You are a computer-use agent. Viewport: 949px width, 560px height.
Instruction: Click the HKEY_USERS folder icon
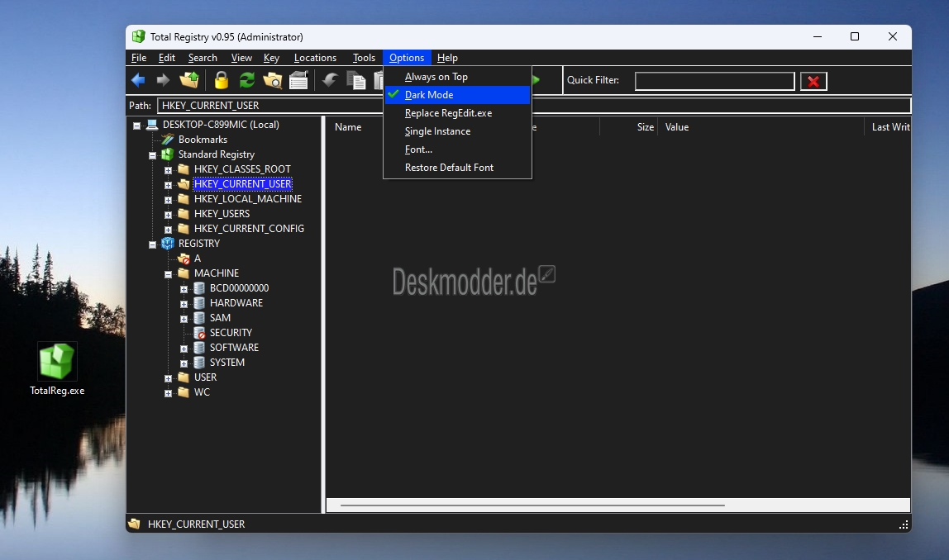184,213
